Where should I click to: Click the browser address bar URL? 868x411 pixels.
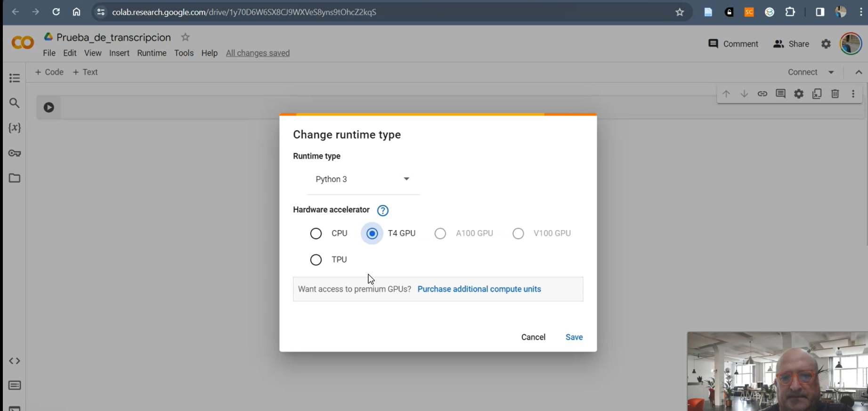pos(244,12)
